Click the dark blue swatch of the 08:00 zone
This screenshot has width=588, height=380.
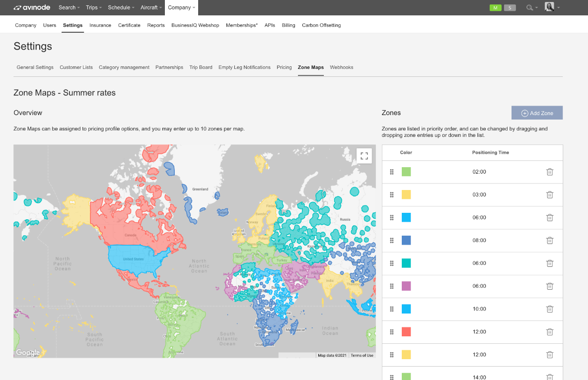point(406,240)
